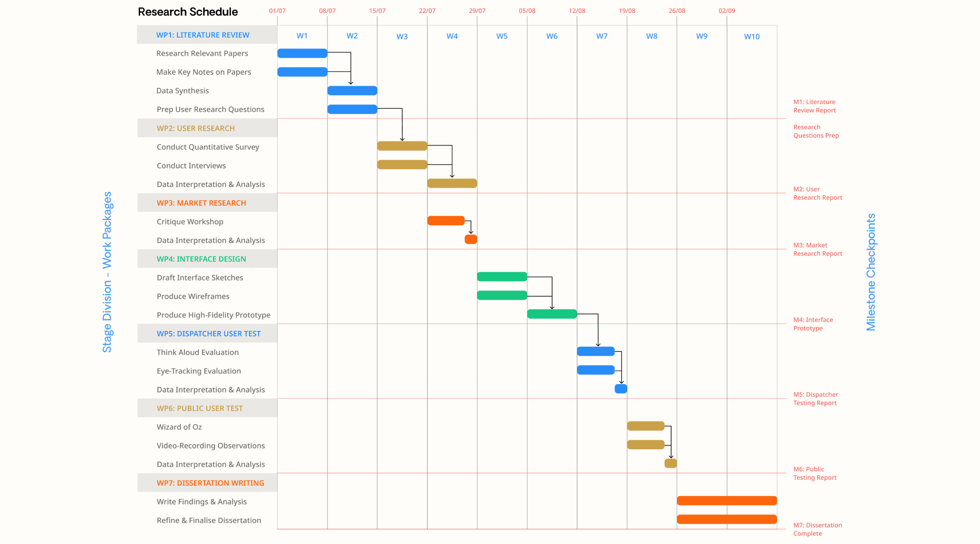Select the Data Synthesis blue bar
Screen dimensions: 980x544
coord(352,91)
